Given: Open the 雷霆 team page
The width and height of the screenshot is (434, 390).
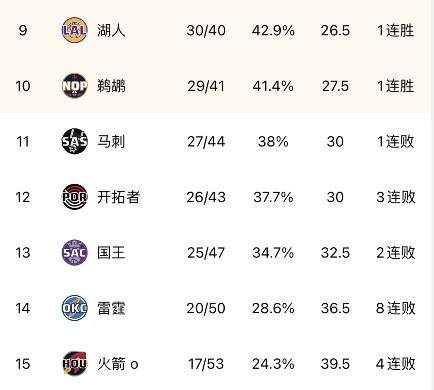Looking at the screenshot, I should [x=111, y=308].
